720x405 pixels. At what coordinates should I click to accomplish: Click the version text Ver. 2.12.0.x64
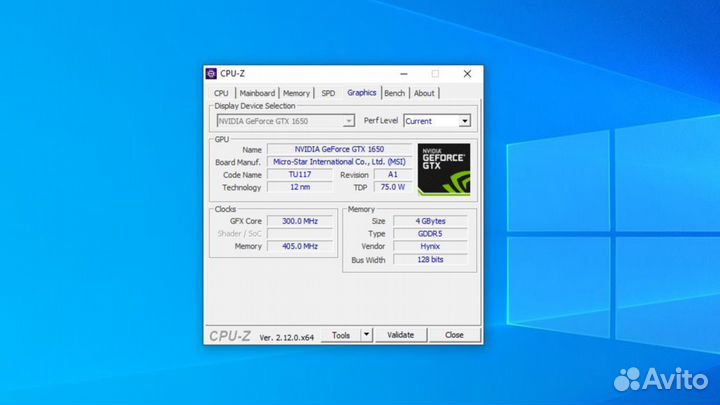tap(287, 338)
